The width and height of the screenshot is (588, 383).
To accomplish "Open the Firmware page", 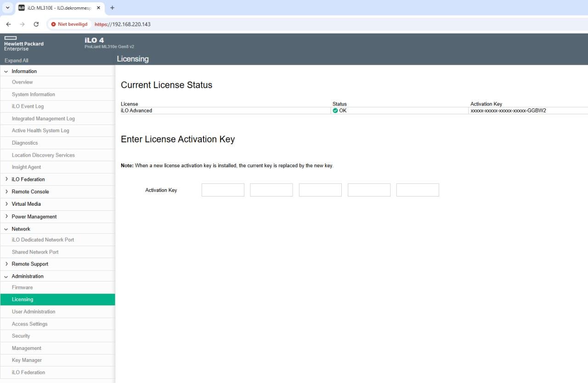I will tap(22, 287).
